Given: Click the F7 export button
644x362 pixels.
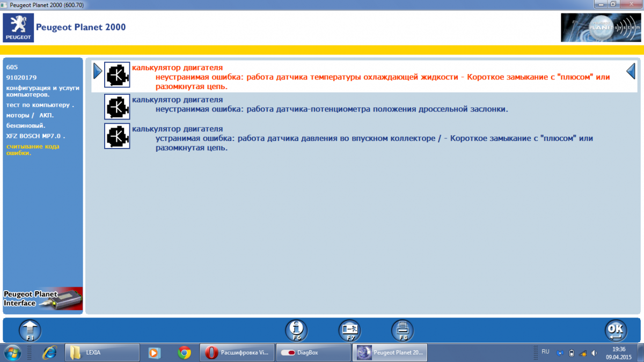Looking at the screenshot, I should click(349, 330).
